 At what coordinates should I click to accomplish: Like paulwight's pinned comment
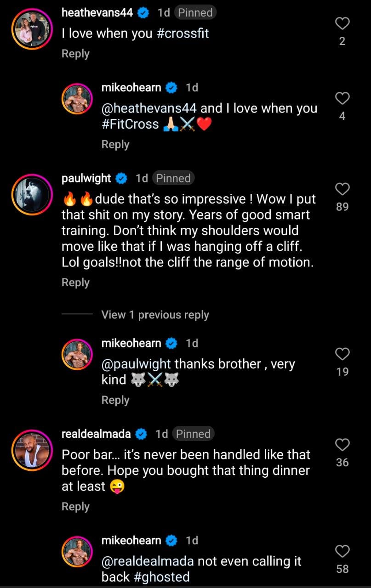[342, 189]
